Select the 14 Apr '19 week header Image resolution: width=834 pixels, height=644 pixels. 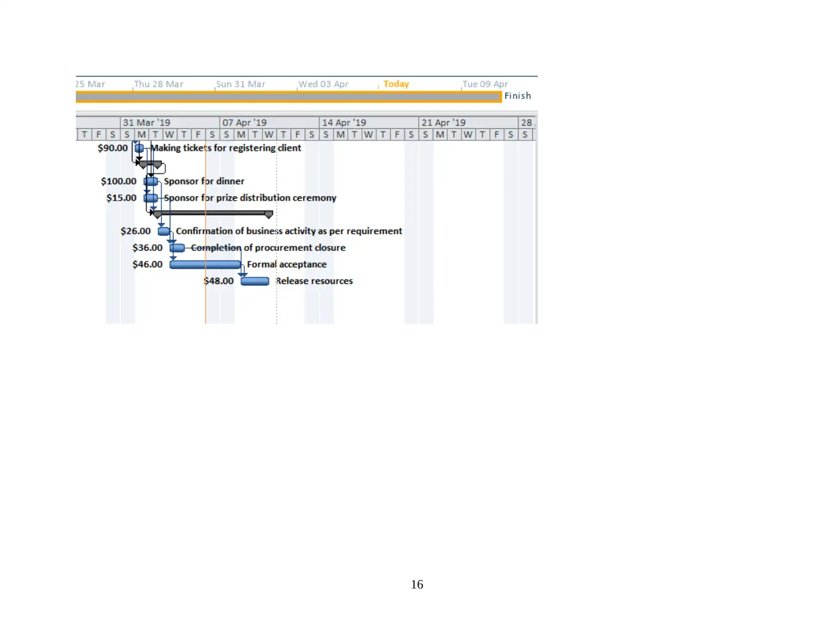pyautogui.click(x=369, y=123)
